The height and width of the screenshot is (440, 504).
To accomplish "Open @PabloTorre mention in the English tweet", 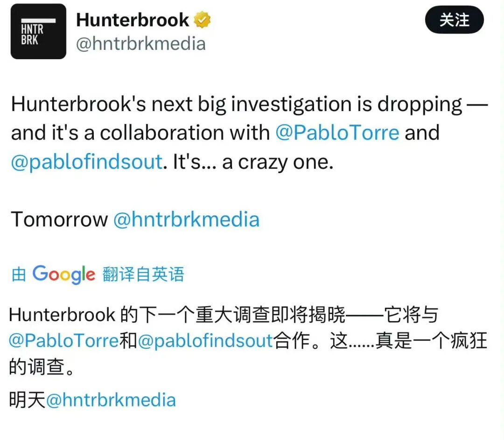I will pos(337,133).
